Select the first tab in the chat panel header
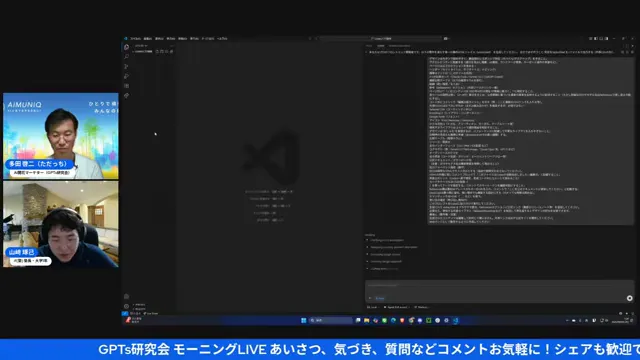This screenshot has width=640, height=360. pyautogui.click(x=369, y=46)
